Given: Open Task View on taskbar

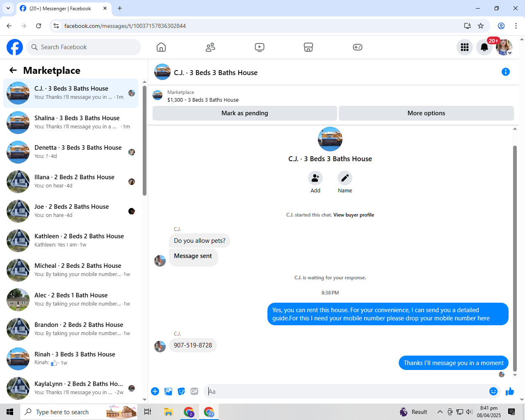Looking at the screenshot, I should [148, 412].
